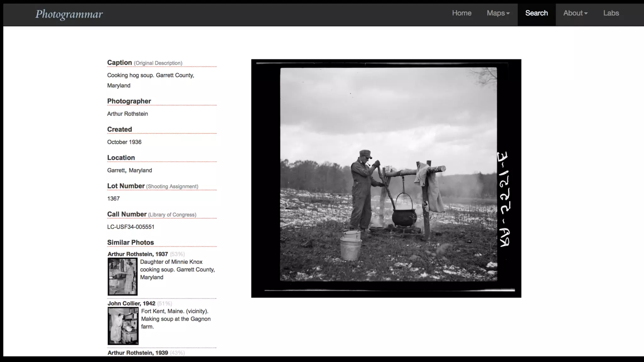The image size is (644, 362).
Task: Open the Gagnon farm soup thumbnail
Action: [x=123, y=326]
